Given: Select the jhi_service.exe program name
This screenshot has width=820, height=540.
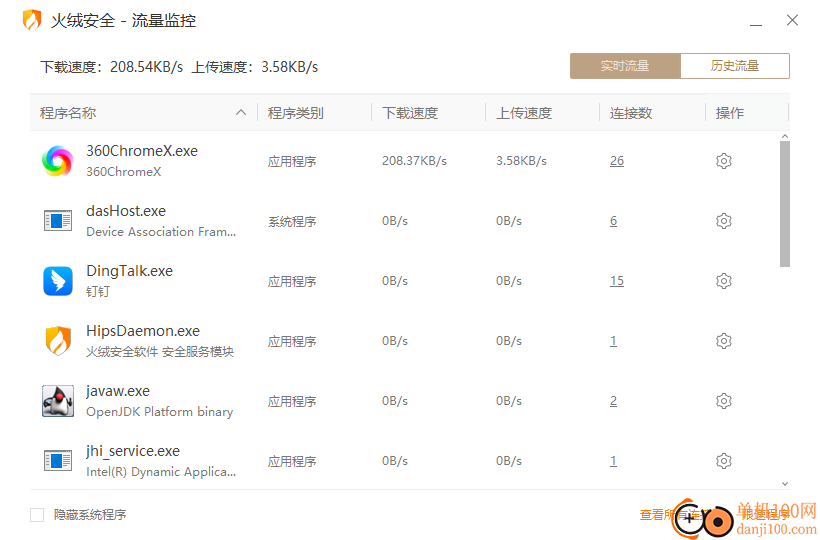Looking at the screenshot, I should (x=133, y=451).
